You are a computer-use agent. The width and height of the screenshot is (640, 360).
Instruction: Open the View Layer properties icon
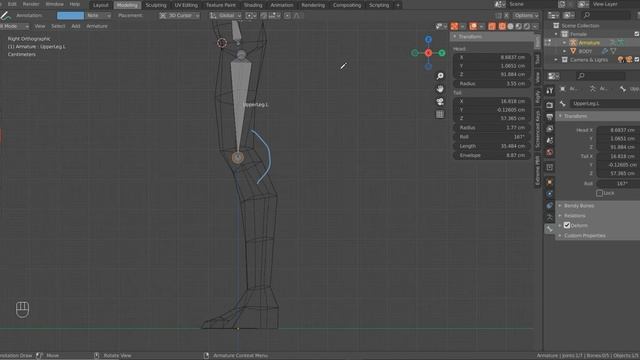(x=549, y=129)
